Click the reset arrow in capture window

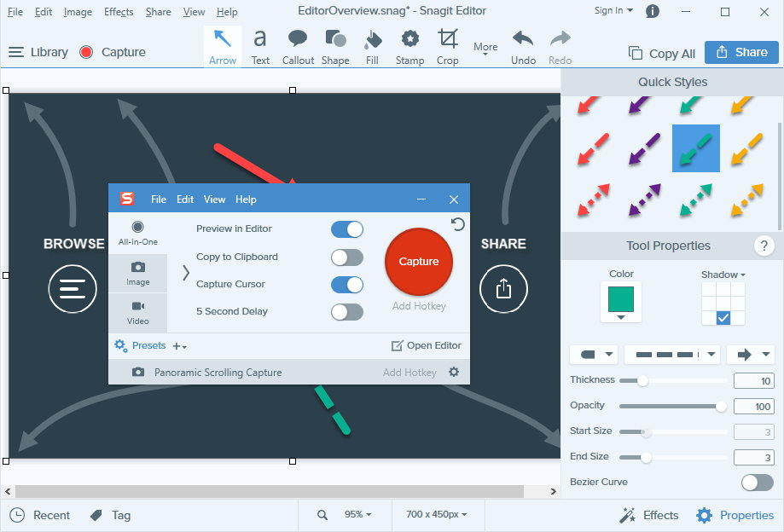coord(457,224)
